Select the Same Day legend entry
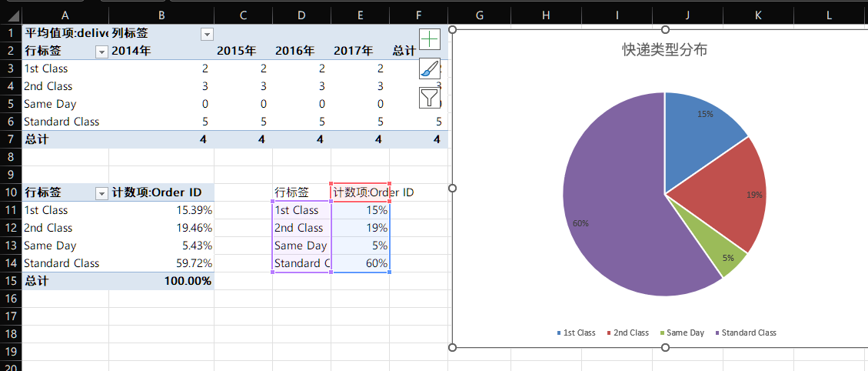 pos(681,333)
